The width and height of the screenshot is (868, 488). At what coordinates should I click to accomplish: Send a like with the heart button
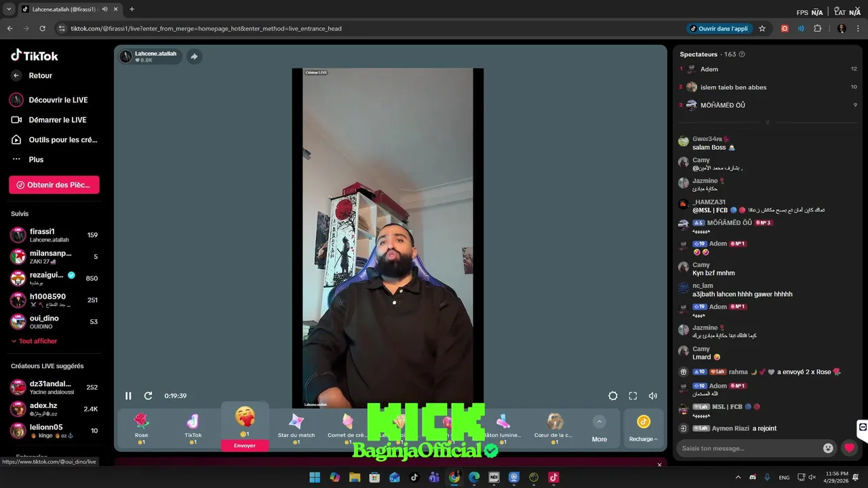(849, 448)
